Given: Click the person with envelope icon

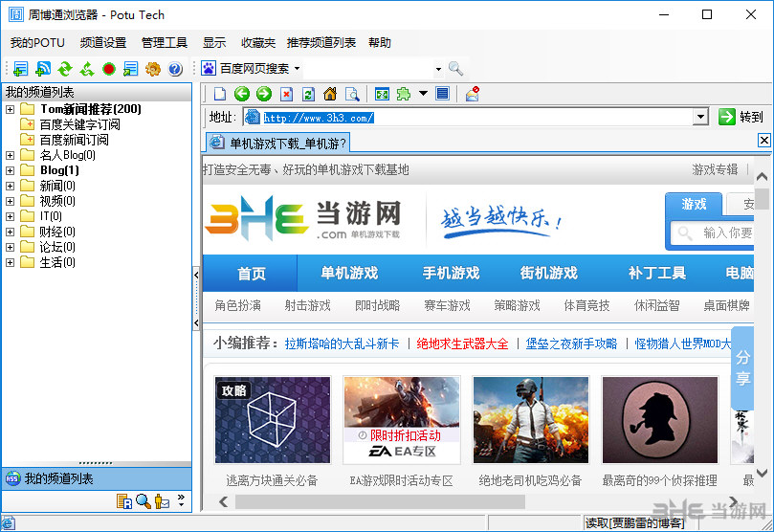Looking at the screenshot, I should click(162, 501).
